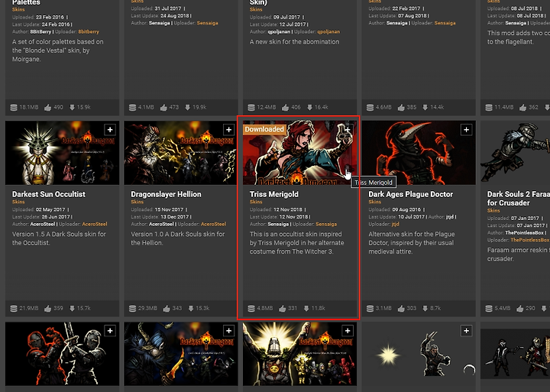550x392 pixels.
Task: Open Dark Souls 2 Faraam crusader thumbnail
Action: coord(516,153)
